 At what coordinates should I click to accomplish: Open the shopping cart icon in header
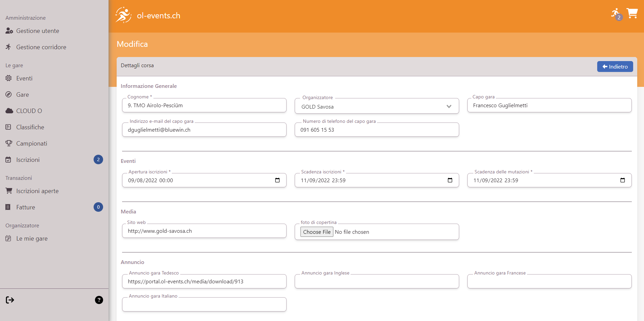(632, 13)
